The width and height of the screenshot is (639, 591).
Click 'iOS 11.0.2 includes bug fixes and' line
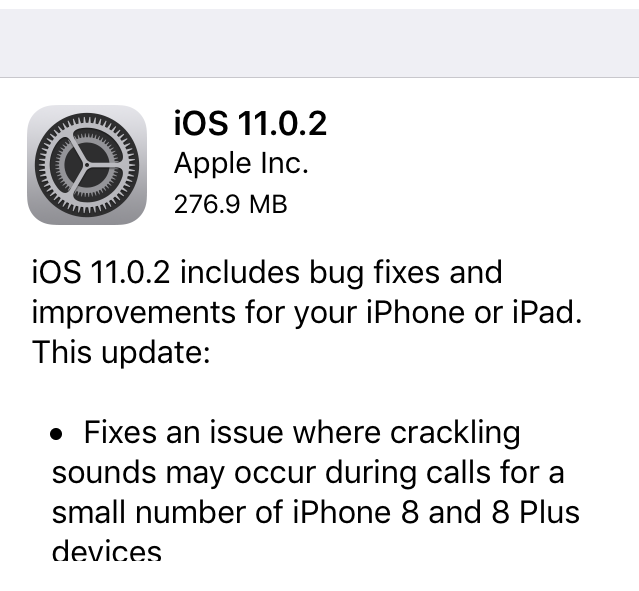click(267, 273)
